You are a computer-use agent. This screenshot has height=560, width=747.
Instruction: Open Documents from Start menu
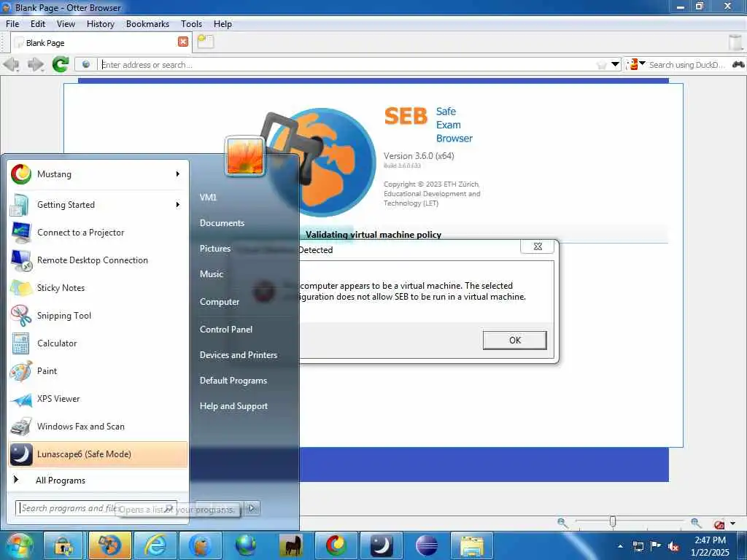pyautogui.click(x=222, y=223)
